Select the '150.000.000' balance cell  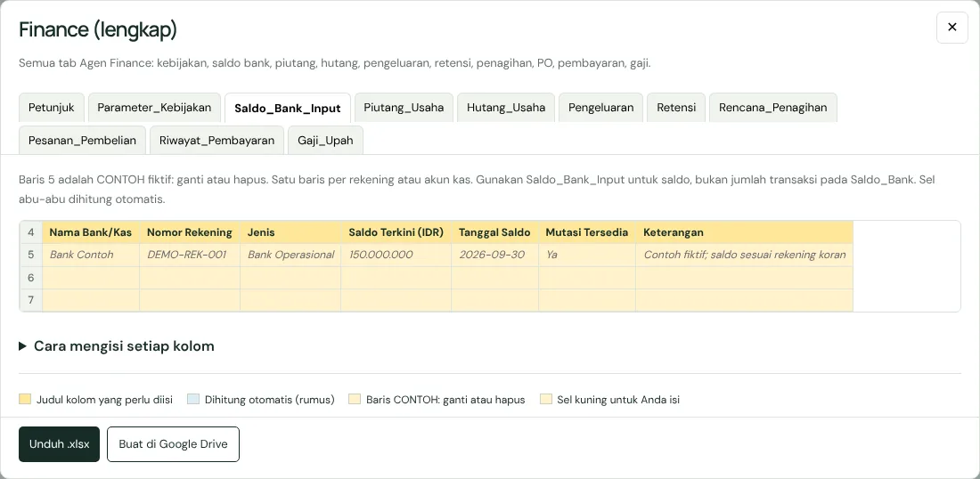point(396,255)
